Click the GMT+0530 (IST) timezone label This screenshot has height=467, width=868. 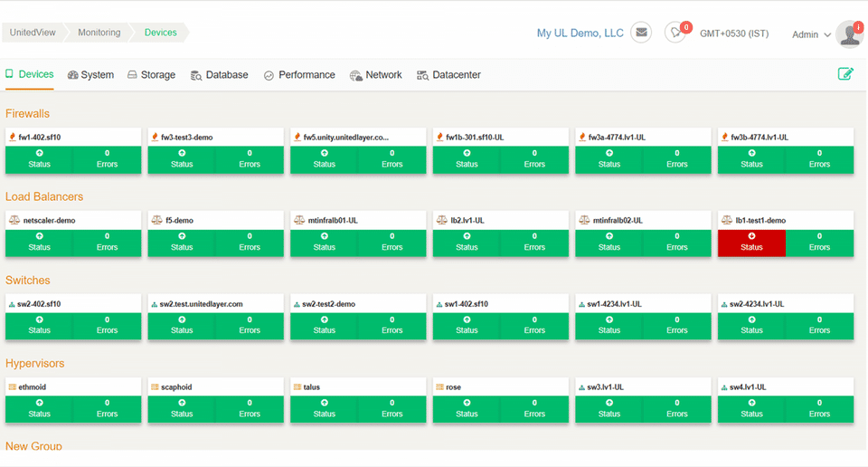point(734,33)
